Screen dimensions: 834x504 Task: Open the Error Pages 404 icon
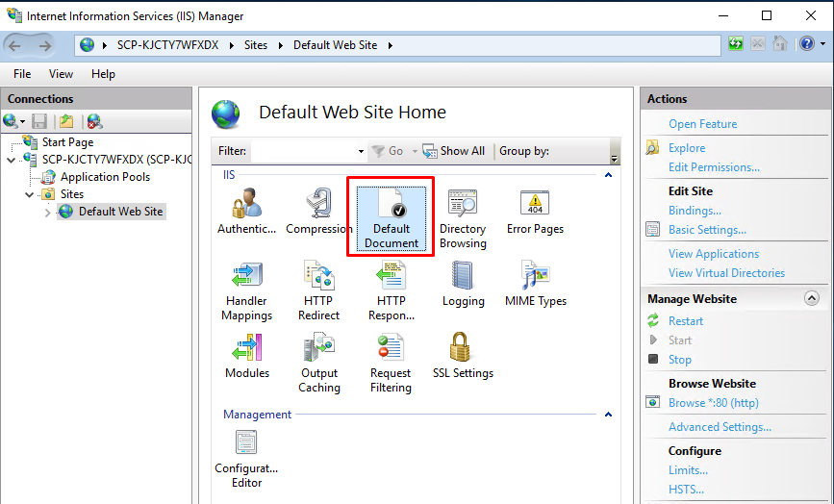[535, 203]
